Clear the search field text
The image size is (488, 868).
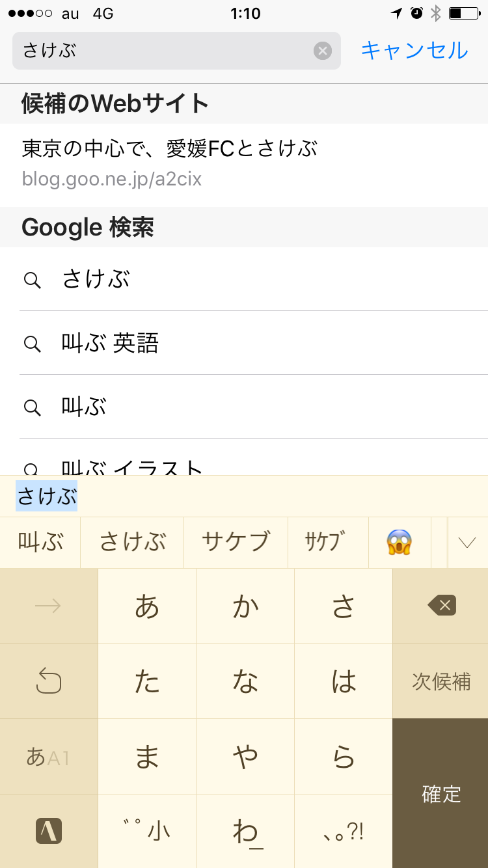pyautogui.click(x=323, y=51)
